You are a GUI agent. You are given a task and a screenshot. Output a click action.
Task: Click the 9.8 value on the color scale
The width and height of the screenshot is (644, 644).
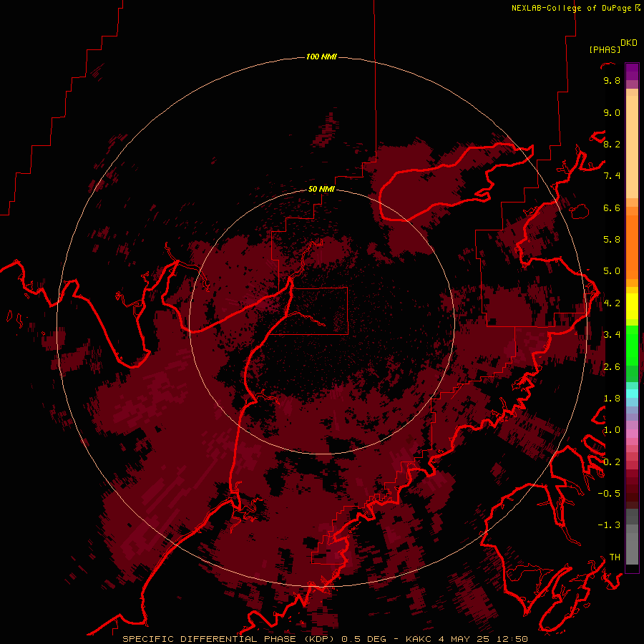(x=612, y=81)
